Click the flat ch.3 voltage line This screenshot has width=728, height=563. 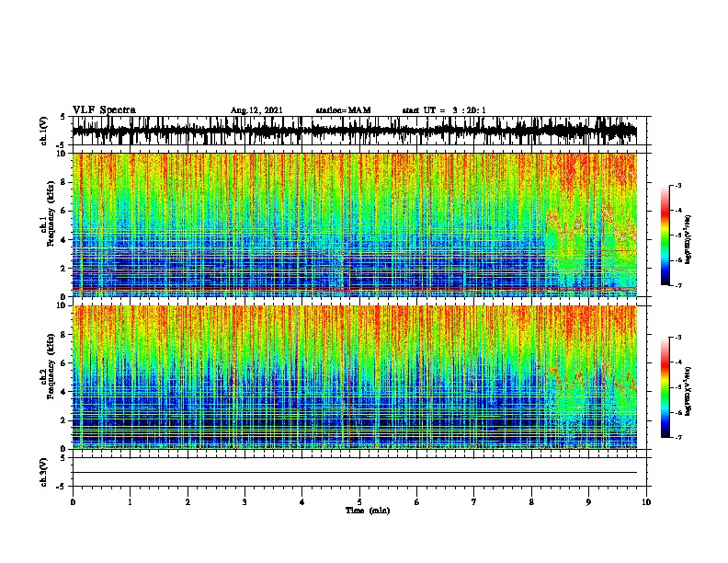pos(354,473)
